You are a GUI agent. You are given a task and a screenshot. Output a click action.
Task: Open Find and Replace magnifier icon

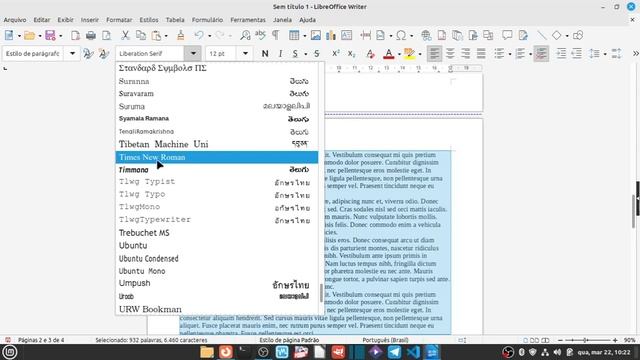[245, 36]
